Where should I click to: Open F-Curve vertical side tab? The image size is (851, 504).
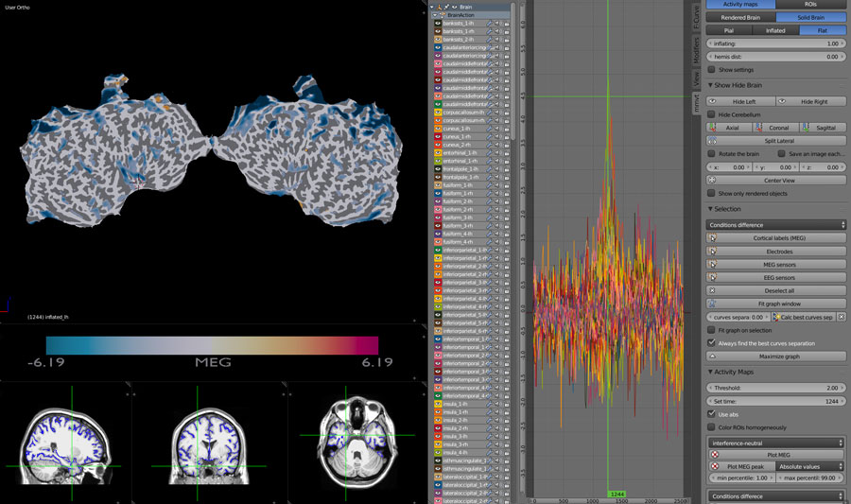pyautogui.click(x=696, y=17)
